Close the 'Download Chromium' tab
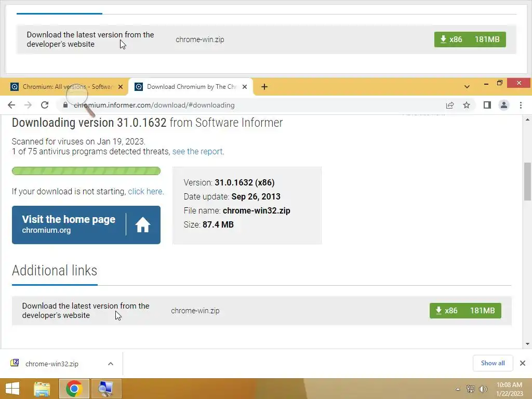The width and height of the screenshot is (532, 399). pyautogui.click(x=245, y=87)
